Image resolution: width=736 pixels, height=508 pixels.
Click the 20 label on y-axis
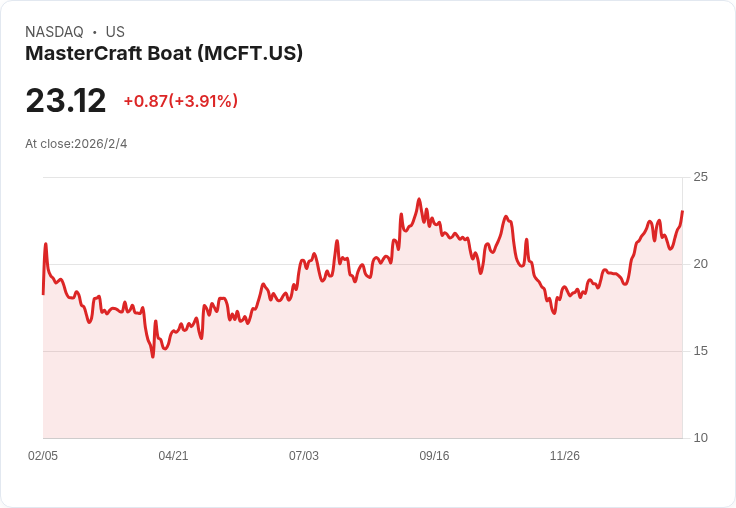tap(701, 264)
